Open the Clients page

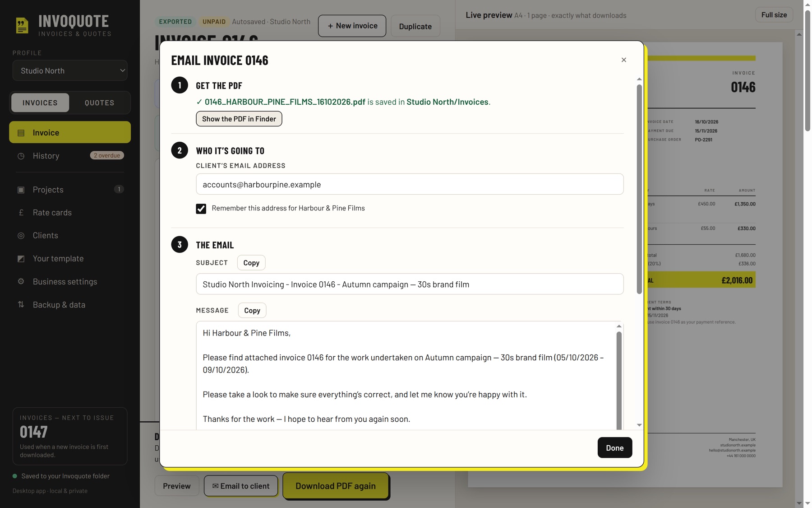point(70,236)
